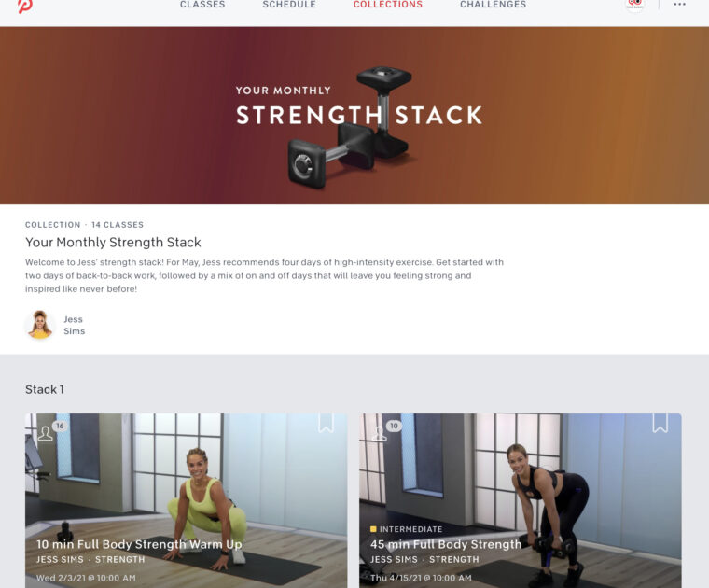The width and height of the screenshot is (709, 588).
Task: Select the Collections tab
Action: [388, 5]
